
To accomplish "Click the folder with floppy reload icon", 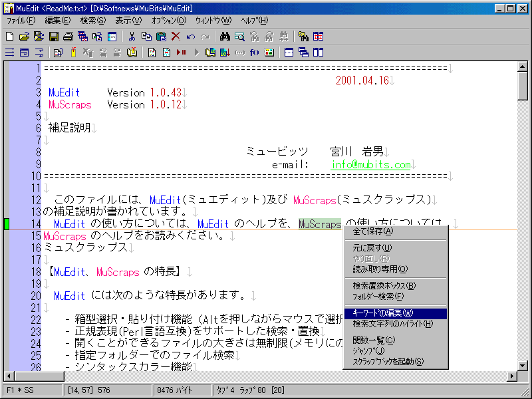I will [x=39, y=37].
